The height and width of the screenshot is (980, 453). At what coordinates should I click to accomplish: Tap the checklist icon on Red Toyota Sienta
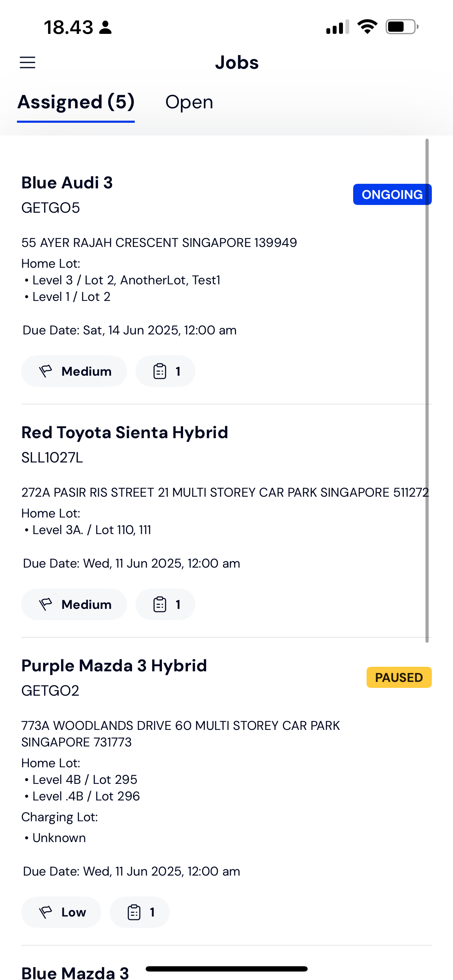[160, 605]
